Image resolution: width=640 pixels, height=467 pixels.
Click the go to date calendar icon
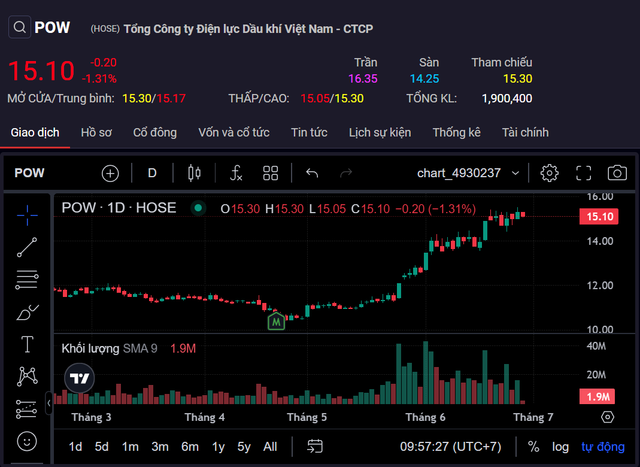(x=315, y=446)
